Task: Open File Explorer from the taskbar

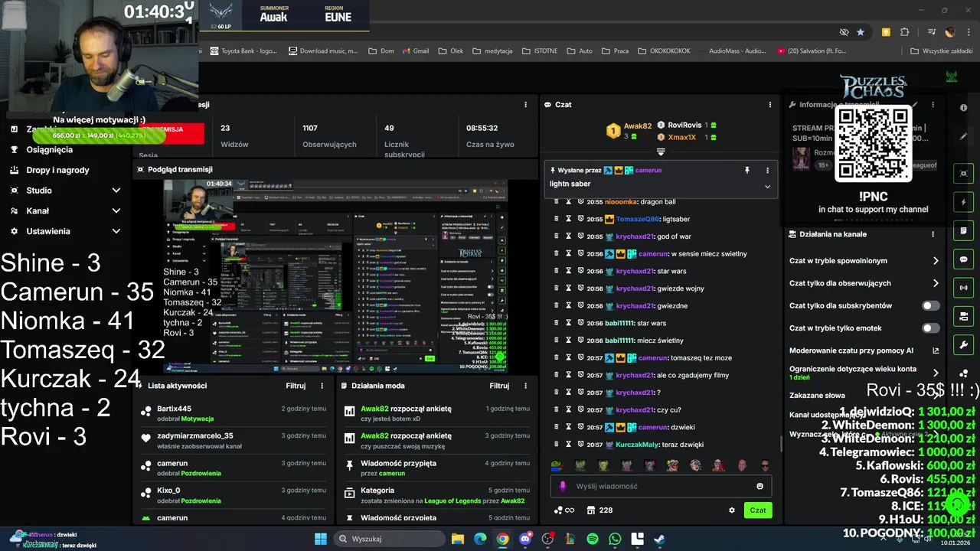Action: (457, 539)
